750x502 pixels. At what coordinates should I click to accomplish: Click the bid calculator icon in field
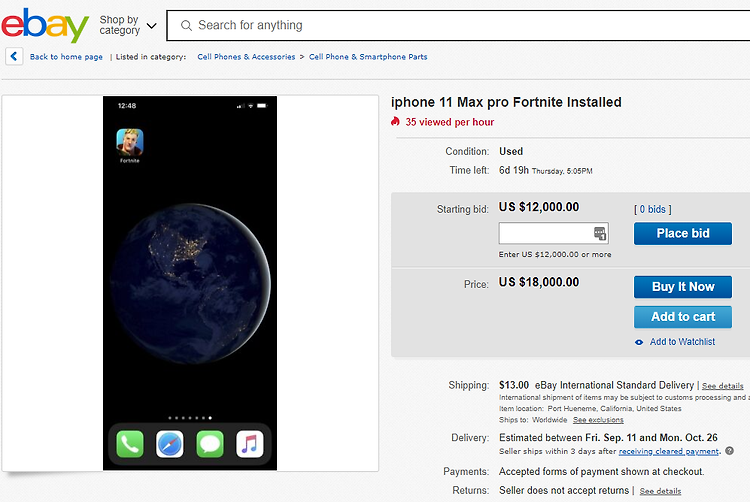pyautogui.click(x=600, y=233)
